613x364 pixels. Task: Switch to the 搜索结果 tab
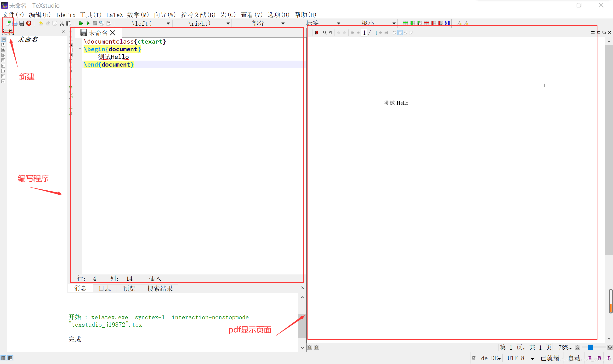[x=160, y=289]
